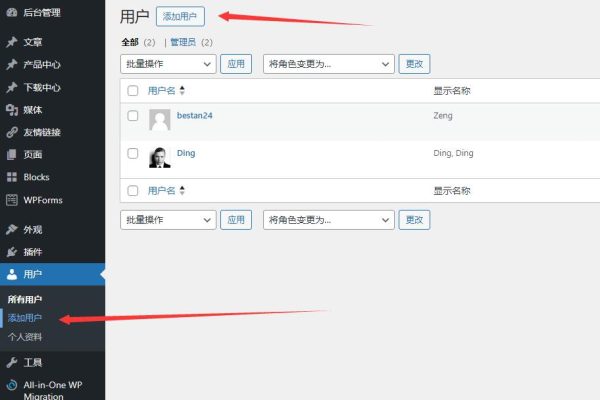The width and height of the screenshot is (600, 400).
Task: Click the 外观 appearance brush icon
Action: [x=12, y=229]
